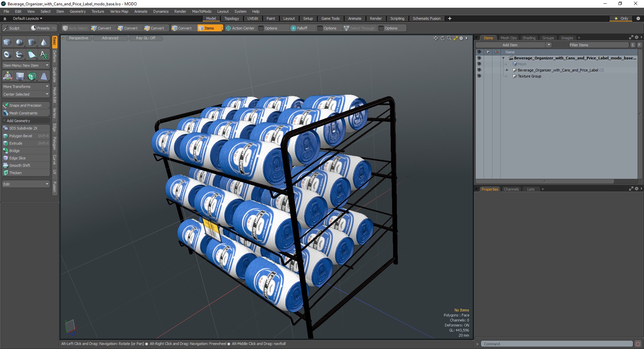Viewport: 644px width, 349px height.
Task: Toggle visibility of Beverage_Organizer_with_Cans_and_Price_Label group
Action: coord(479,70)
